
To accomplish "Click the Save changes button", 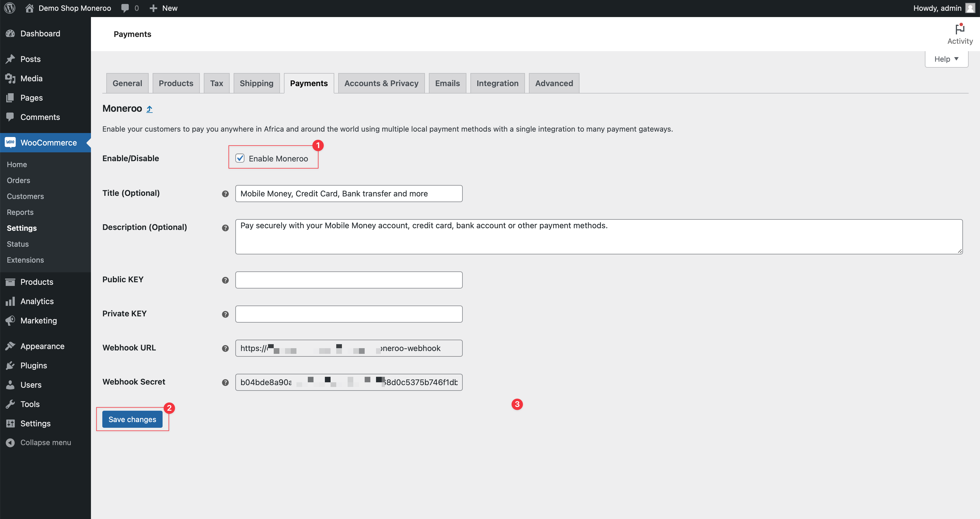I will coord(132,419).
